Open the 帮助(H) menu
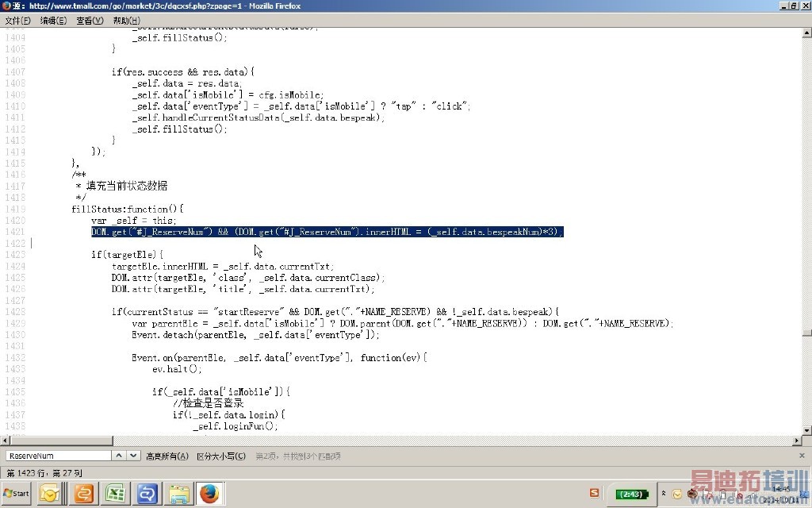The width and height of the screenshot is (812, 508). point(126,20)
